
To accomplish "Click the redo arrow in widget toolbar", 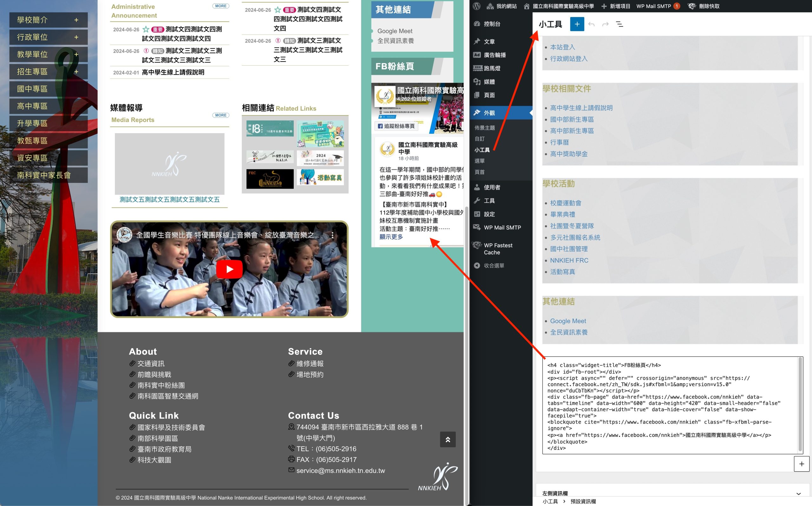I will click(605, 24).
